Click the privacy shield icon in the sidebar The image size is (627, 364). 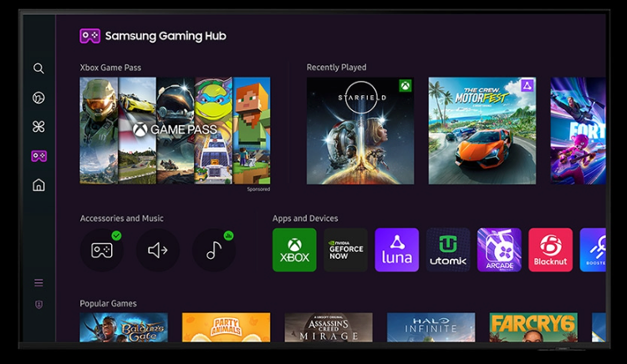[x=38, y=305]
